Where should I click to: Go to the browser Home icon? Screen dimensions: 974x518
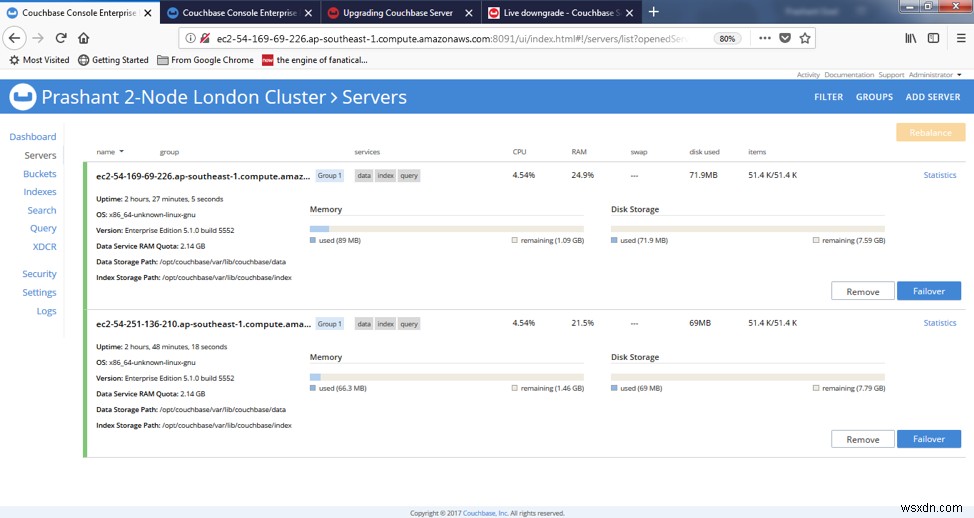click(x=83, y=38)
